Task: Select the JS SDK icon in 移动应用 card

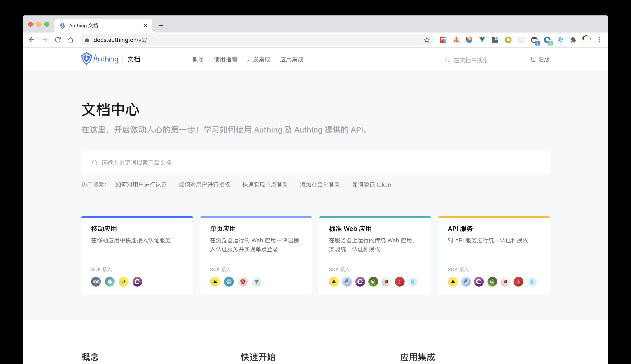Action: (124, 282)
